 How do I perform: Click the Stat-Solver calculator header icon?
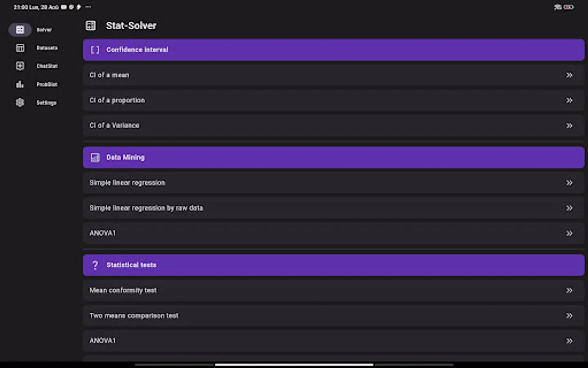(91, 26)
